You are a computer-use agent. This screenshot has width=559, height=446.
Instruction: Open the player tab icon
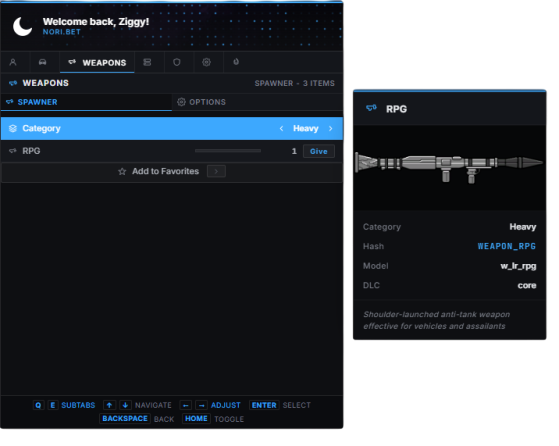click(13, 62)
